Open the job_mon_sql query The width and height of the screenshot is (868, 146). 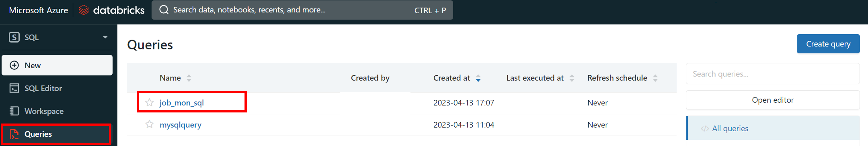coord(182,103)
